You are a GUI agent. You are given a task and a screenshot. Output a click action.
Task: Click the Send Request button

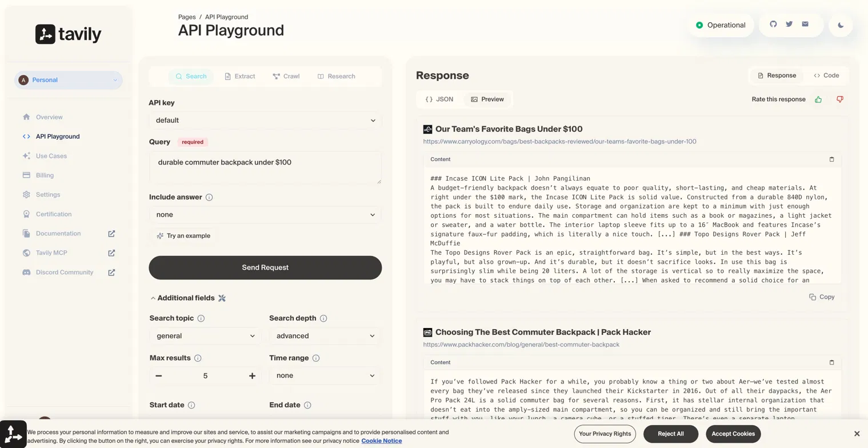(265, 267)
